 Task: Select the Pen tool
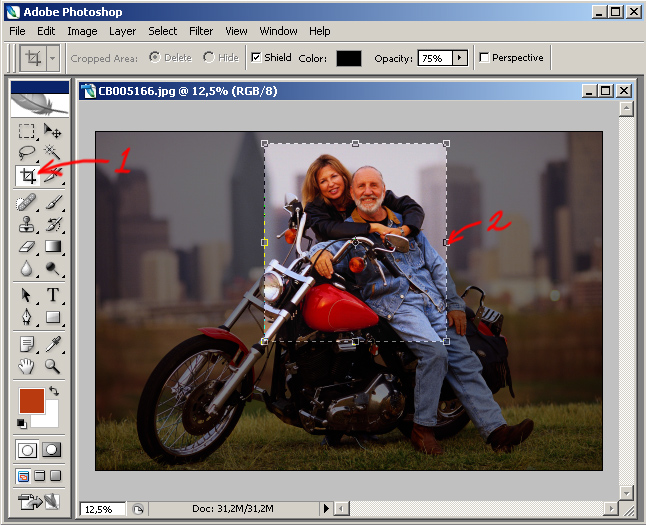(27, 317)
